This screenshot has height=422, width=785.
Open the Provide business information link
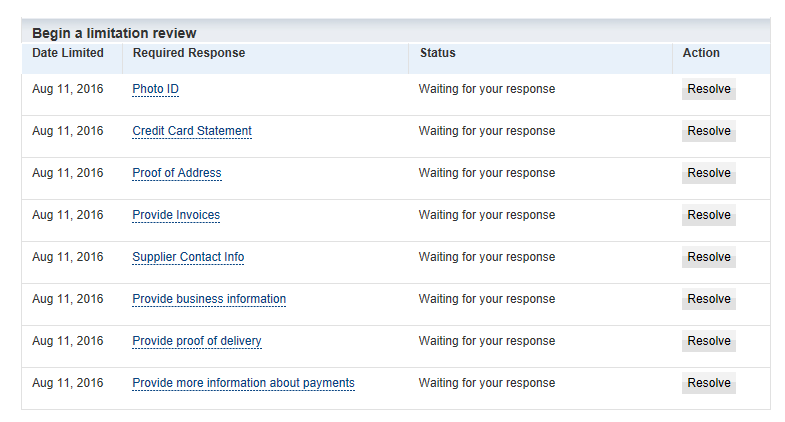tap(209, 299)
